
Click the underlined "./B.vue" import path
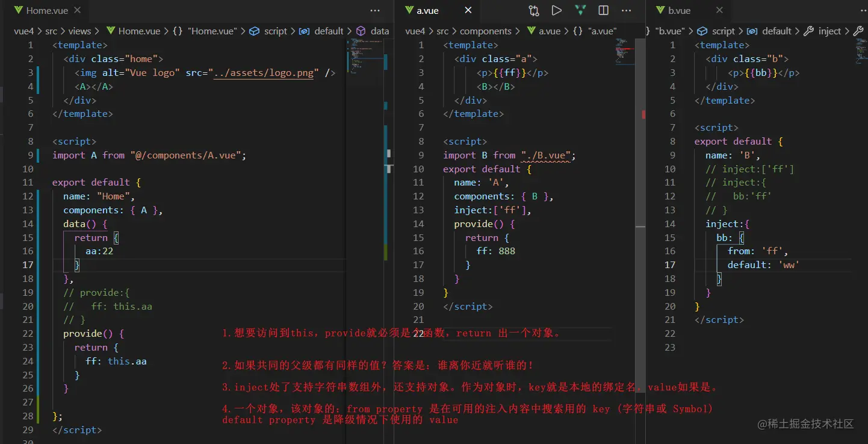coord(545,155)
